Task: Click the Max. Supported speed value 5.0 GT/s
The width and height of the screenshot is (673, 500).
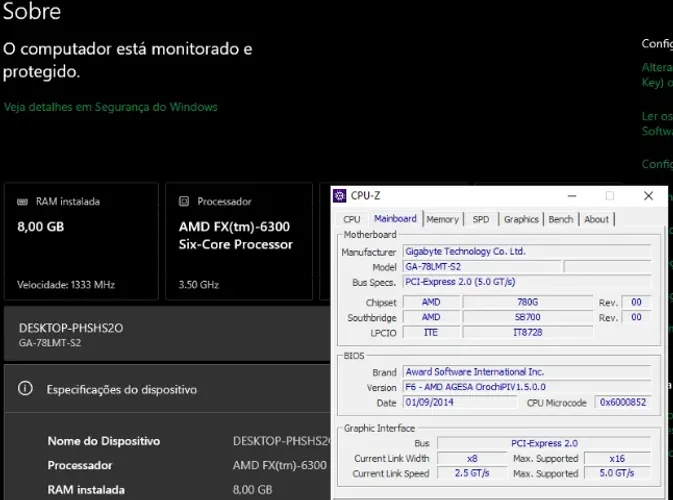Action: (x=617, y=473)
